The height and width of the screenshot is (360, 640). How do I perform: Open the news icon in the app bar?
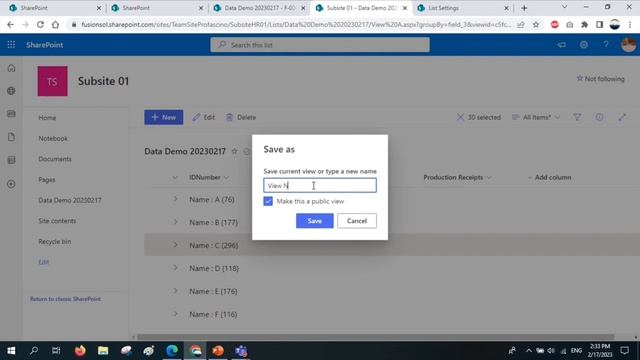pos(11,113)
